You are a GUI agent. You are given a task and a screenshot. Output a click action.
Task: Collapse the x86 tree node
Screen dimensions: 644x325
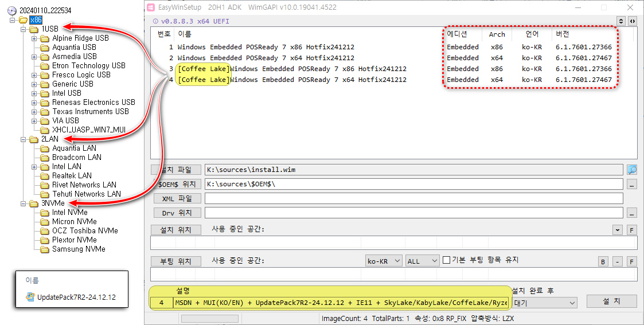click(x=12, y=20)
